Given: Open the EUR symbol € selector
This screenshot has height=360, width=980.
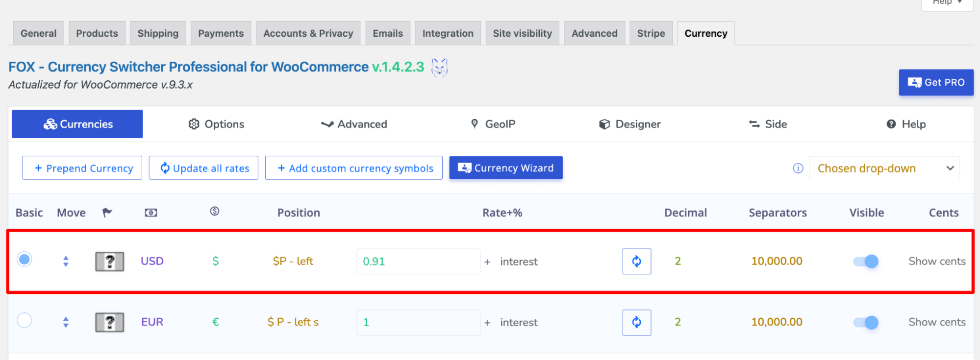Looking at the screenshot, I should click(x=215, y=322).
